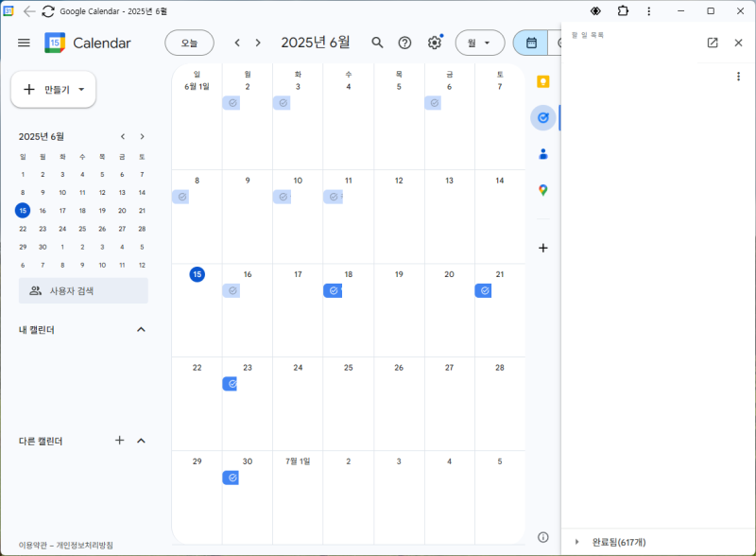Go to next month in main toolbar
This screenshot has width=756, height=556.
tap(258, 43)
